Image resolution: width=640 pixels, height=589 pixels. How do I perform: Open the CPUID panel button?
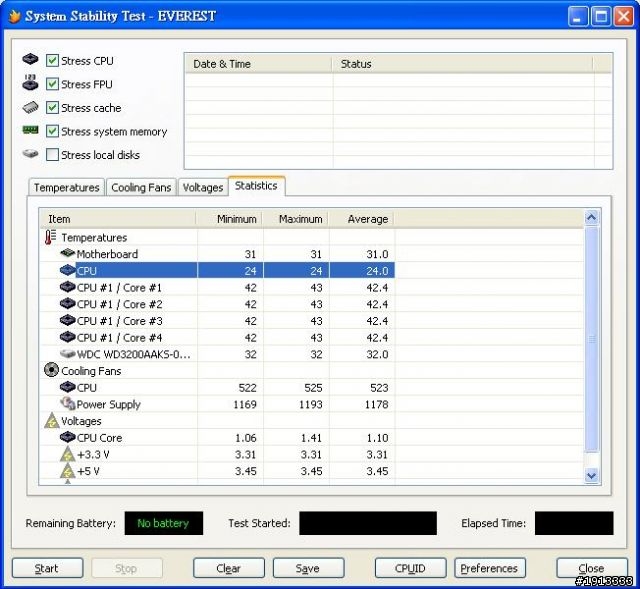[x=410, y=568]
